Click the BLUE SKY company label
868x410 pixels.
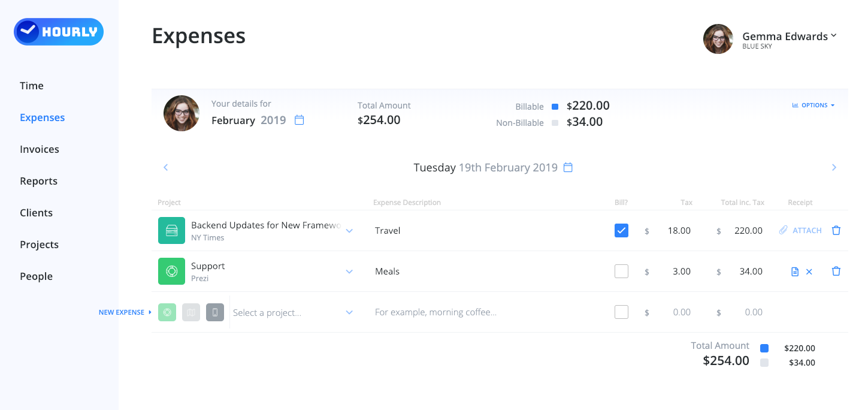click(x=757, y=46)
